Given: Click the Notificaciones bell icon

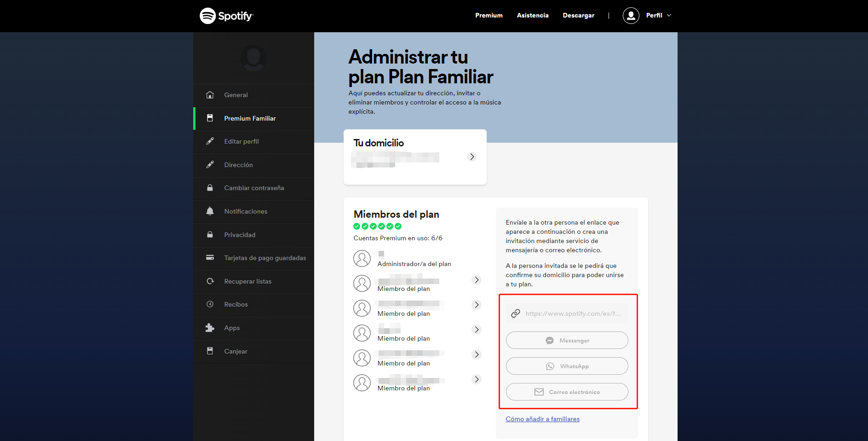Looking at the screenshot, I should 210,211.
